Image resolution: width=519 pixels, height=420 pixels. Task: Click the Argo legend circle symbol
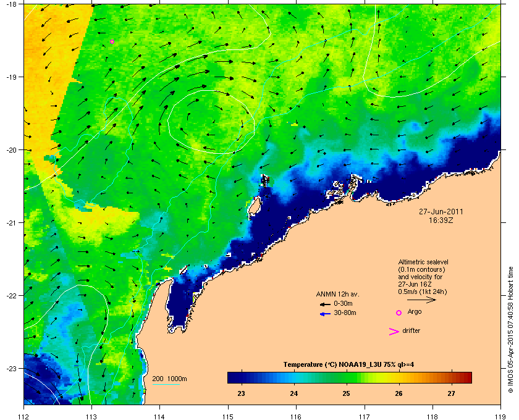399,313
